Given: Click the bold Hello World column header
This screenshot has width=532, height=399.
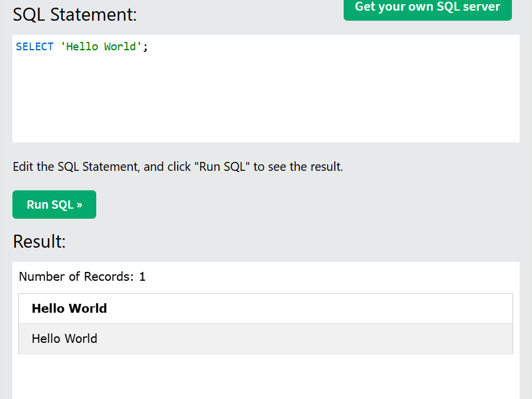Looking at the screenshot, I should (69, 309).
